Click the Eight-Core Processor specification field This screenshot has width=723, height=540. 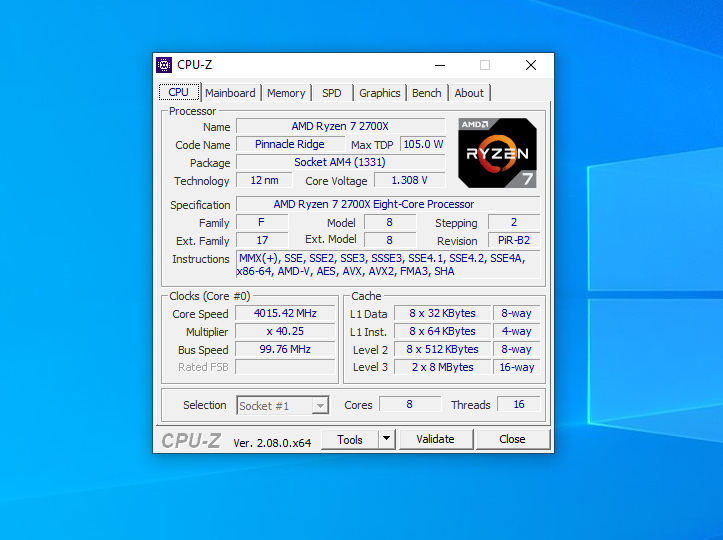[x=388, y=204]
